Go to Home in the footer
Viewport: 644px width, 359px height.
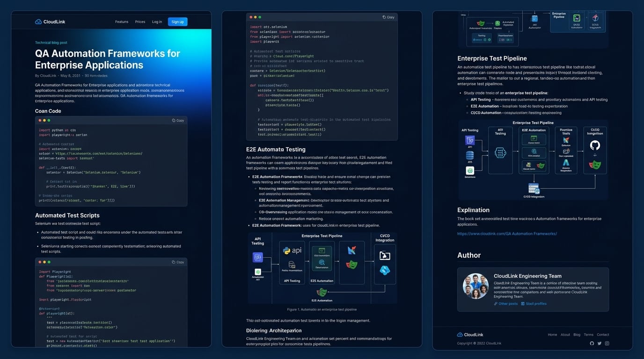point(552,335)
